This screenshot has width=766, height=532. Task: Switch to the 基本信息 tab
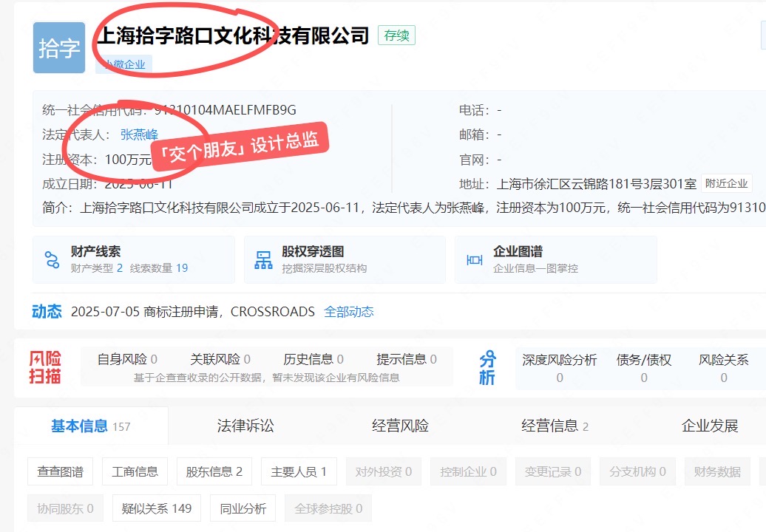tap(90, 426)
